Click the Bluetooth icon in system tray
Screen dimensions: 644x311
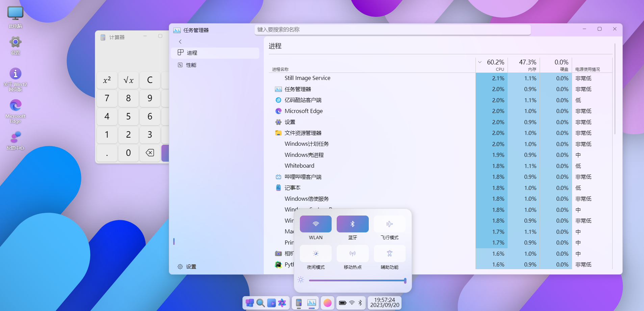click(360, 303)
